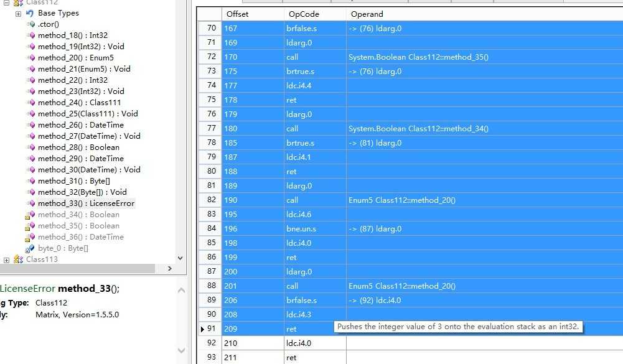The width and height of the screenshot is (623, 364).
Task: Click the Operand column header
Action: (485, 14)
